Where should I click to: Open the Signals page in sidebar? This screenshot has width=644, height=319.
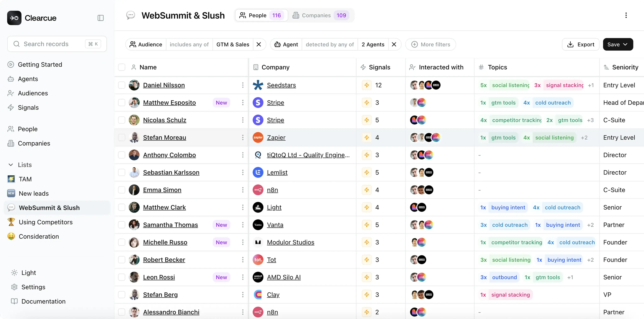28,108
